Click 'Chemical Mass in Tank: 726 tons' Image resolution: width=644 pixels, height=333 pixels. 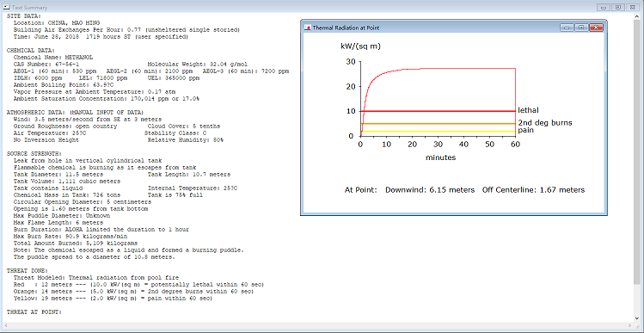pos(67,195)
